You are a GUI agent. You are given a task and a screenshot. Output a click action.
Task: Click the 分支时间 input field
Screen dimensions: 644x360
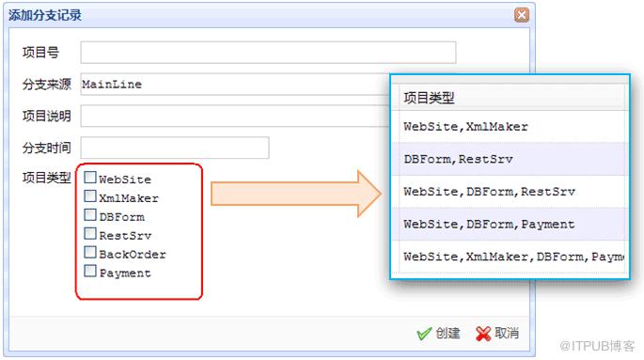pyautogui.click(x=175, y=148)
